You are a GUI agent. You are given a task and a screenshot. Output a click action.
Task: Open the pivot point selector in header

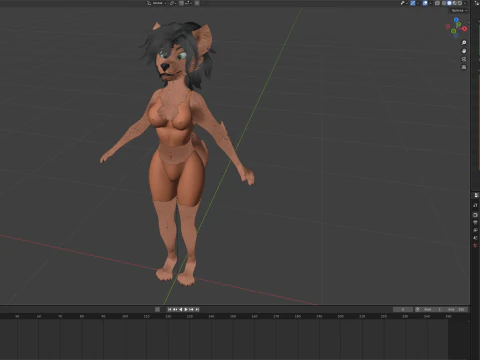[x=173, y=3]
